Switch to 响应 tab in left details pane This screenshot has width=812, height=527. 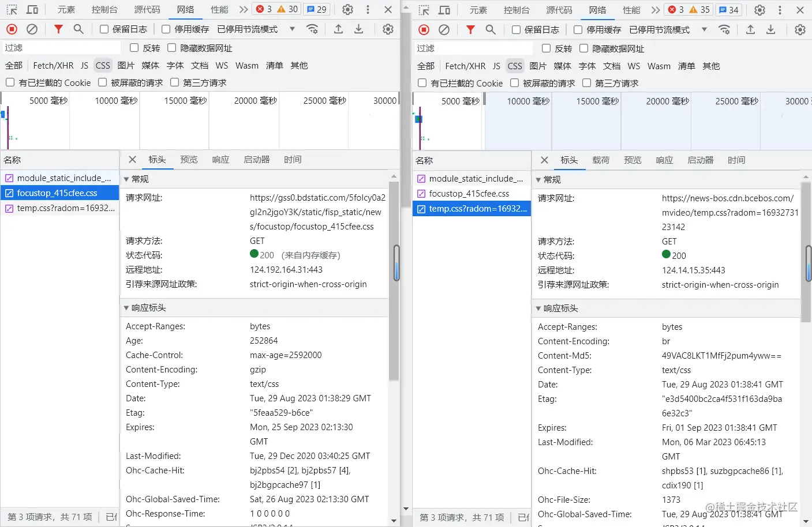(220, 160)
